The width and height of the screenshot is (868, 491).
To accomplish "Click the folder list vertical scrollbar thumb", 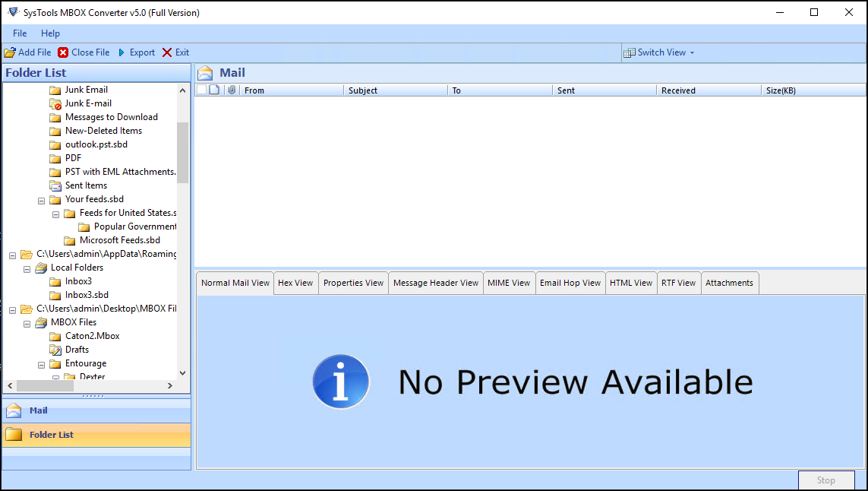I will tap(183, 153).
